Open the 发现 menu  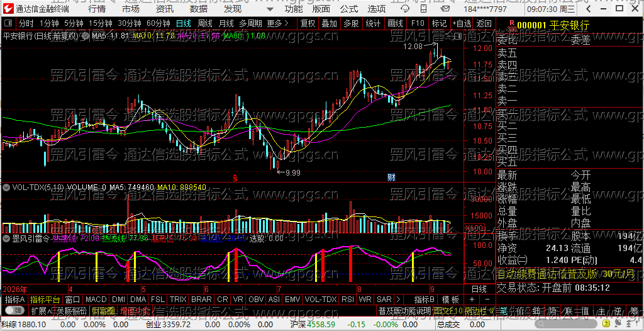233,9
